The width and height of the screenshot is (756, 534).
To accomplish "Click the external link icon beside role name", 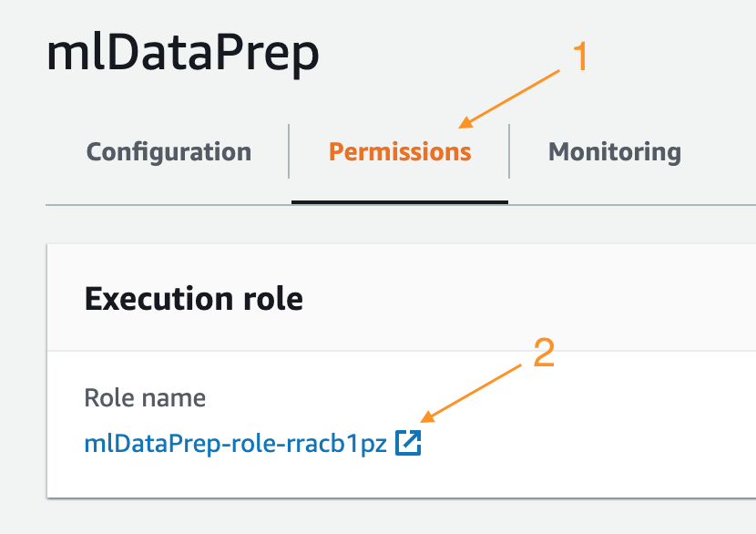I will (x=408, y=443).
